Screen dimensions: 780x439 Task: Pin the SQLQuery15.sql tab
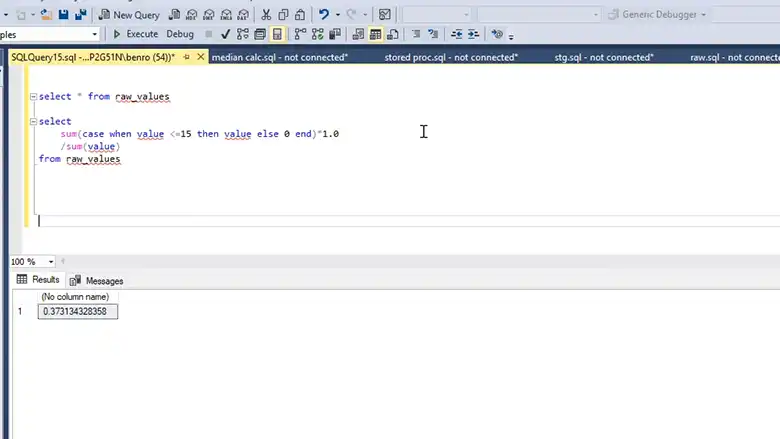point(187,57)
